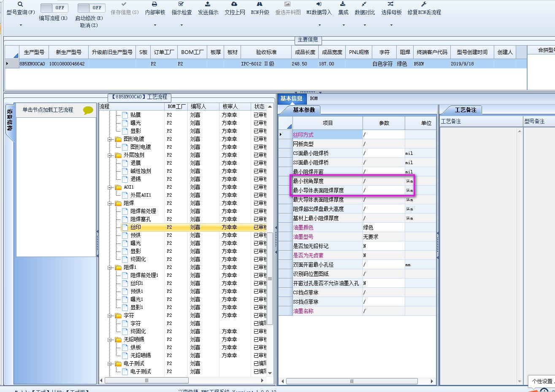Click 丝印方式 parameter row
The width and height of the screenshot is (555, 392).
click(357, 135)
